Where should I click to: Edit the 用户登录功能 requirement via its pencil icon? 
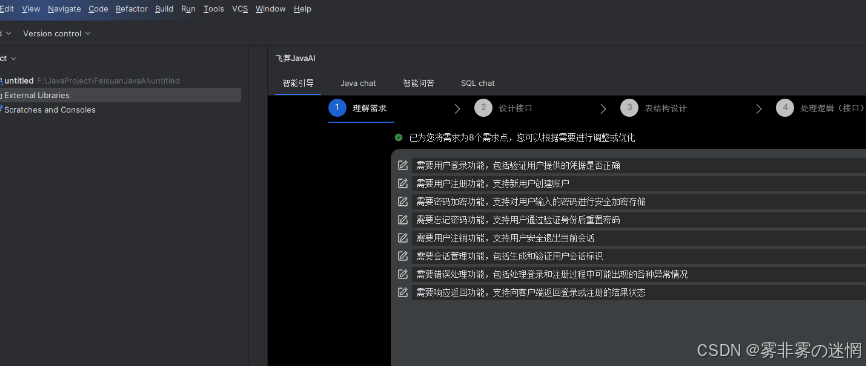point(403,165)
